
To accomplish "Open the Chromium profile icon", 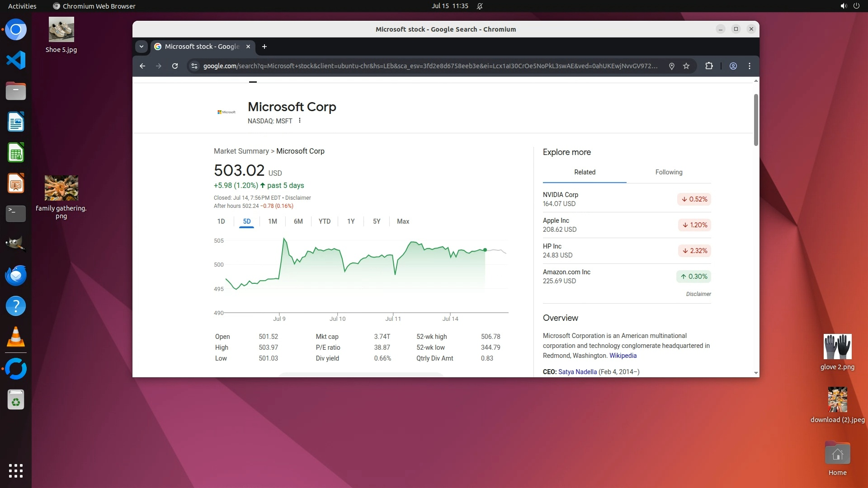I will 733,66.
